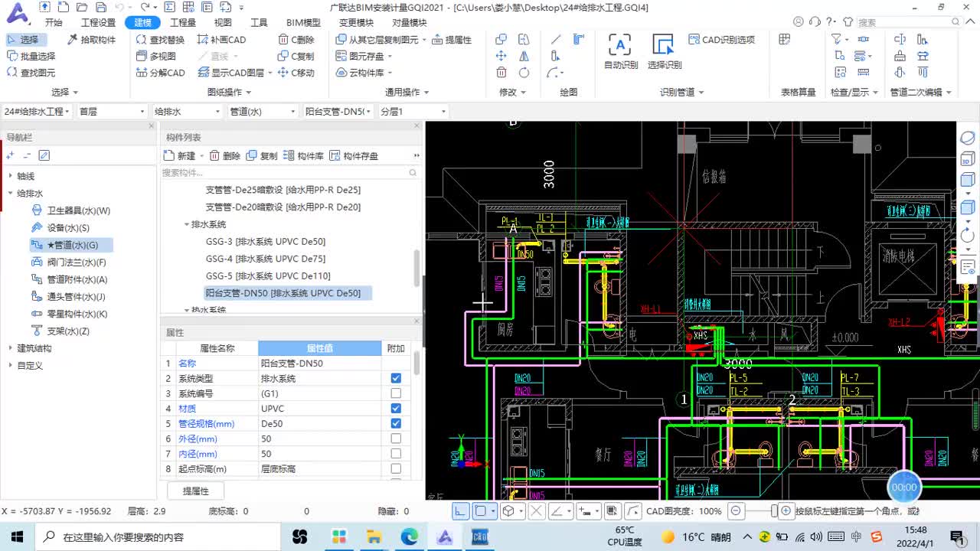This screenshot has height=551, width=980.
Task: Click the rotate icon in 修改 group
Action: (524, 73)
